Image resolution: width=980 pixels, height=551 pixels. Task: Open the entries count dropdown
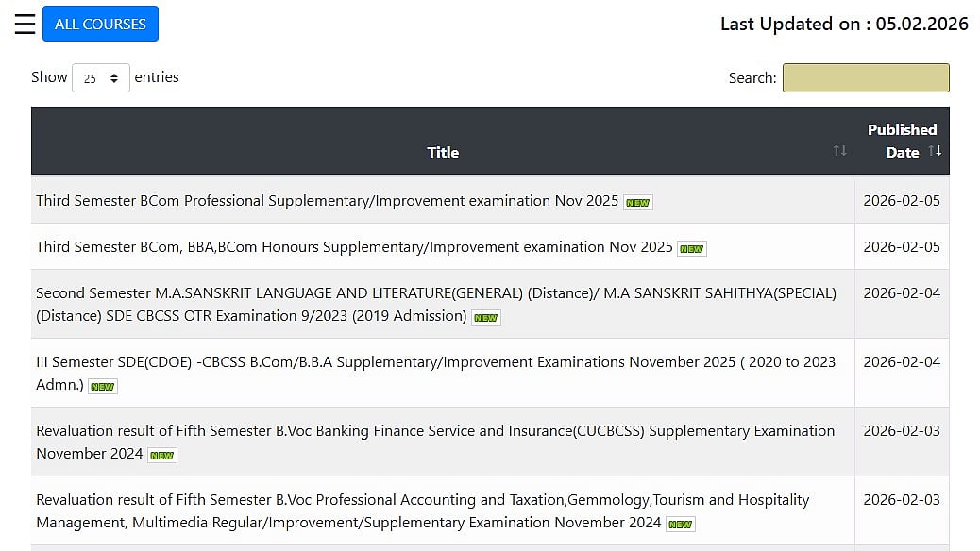pos(101,78)
